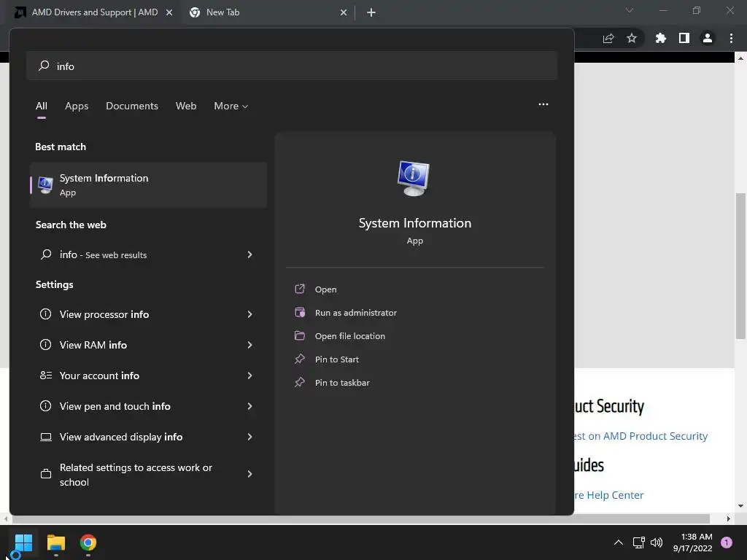Click the magnifier icon in search box
Image resolution: width=747 pixels, height=560 pixels.
point(44,65)
